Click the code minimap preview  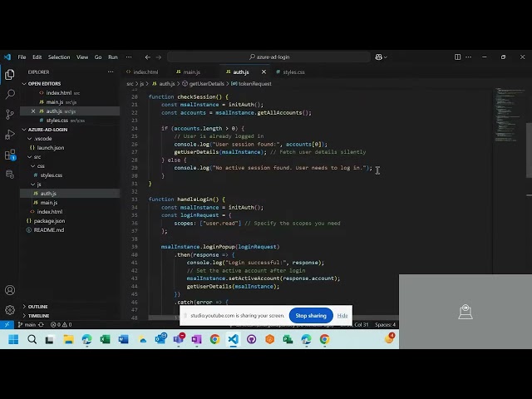[508, 115]
